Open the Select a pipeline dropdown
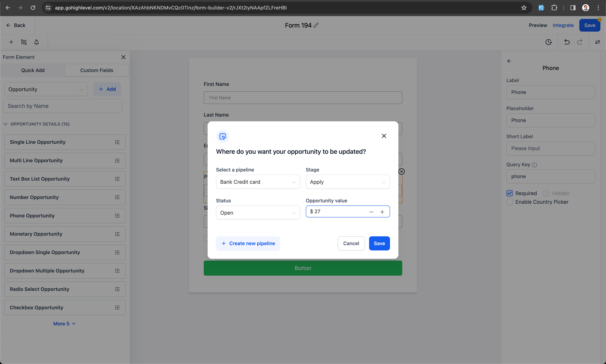Image resolution: width=606 pixels, height=364 pixels. click(x=258, y=182)
